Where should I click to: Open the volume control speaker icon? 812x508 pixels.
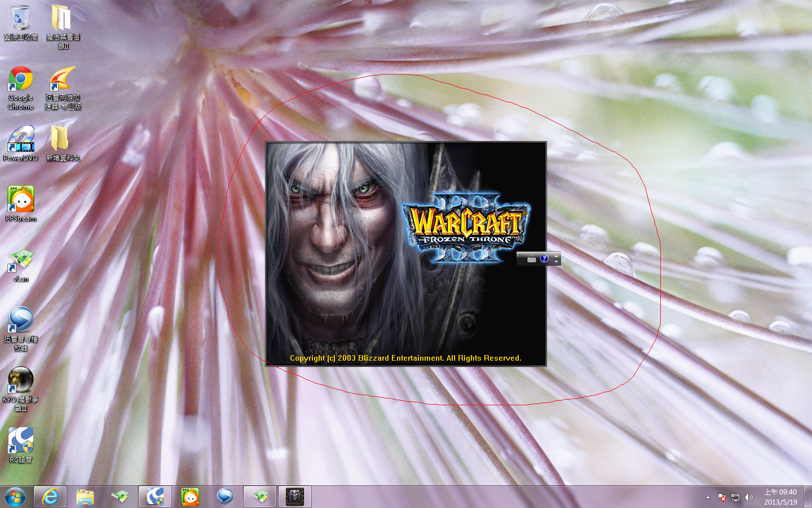[749, 497]
